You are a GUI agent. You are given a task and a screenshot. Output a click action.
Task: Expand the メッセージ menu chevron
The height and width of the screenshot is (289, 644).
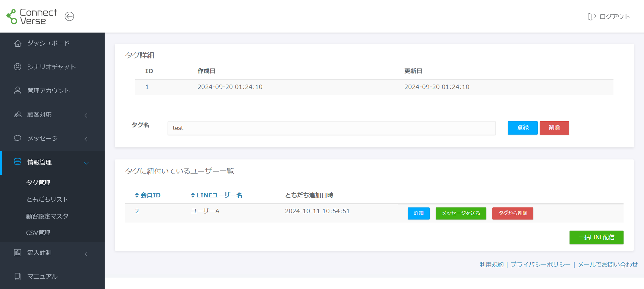coord(86,139)
